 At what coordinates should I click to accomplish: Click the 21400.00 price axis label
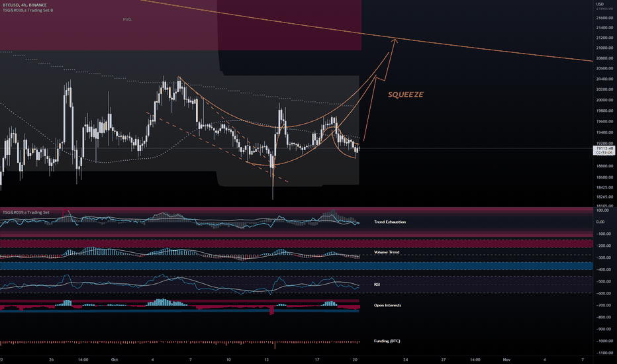click(605, 28)
